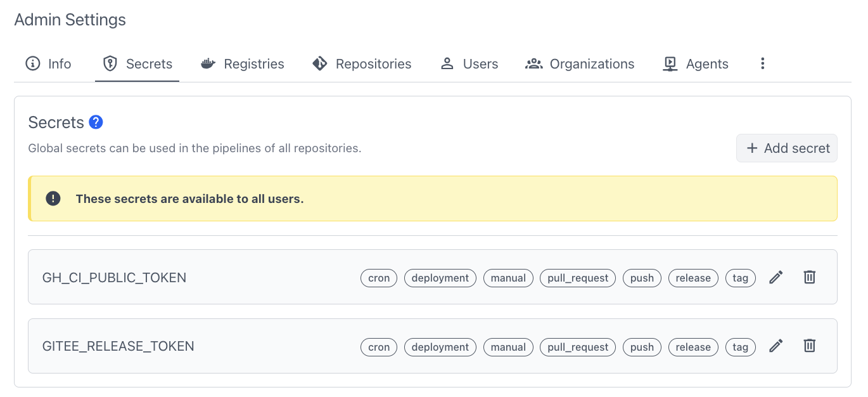Click the push tag on GH_CI_PUBLIC_TOKEN
This screenshot has width=868, height=397.
coord(642,278)
